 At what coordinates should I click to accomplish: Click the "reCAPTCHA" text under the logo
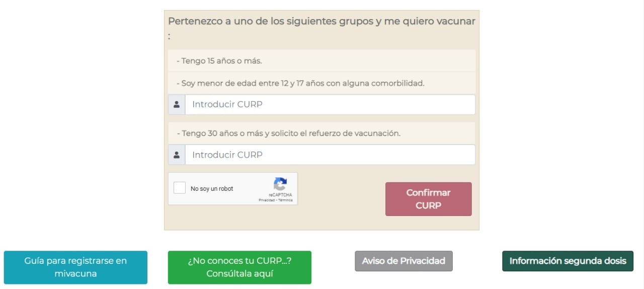[x=280, y=195]
